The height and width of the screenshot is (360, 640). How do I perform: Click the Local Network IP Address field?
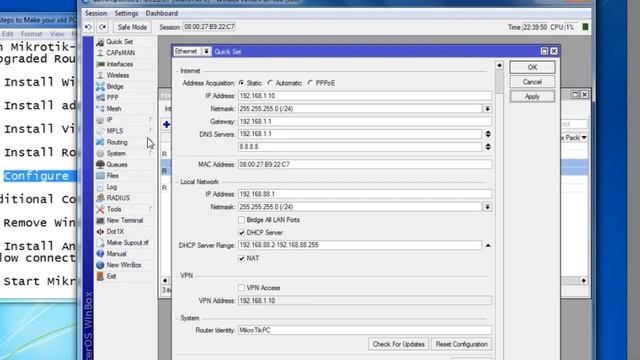[x=365, y=194]
